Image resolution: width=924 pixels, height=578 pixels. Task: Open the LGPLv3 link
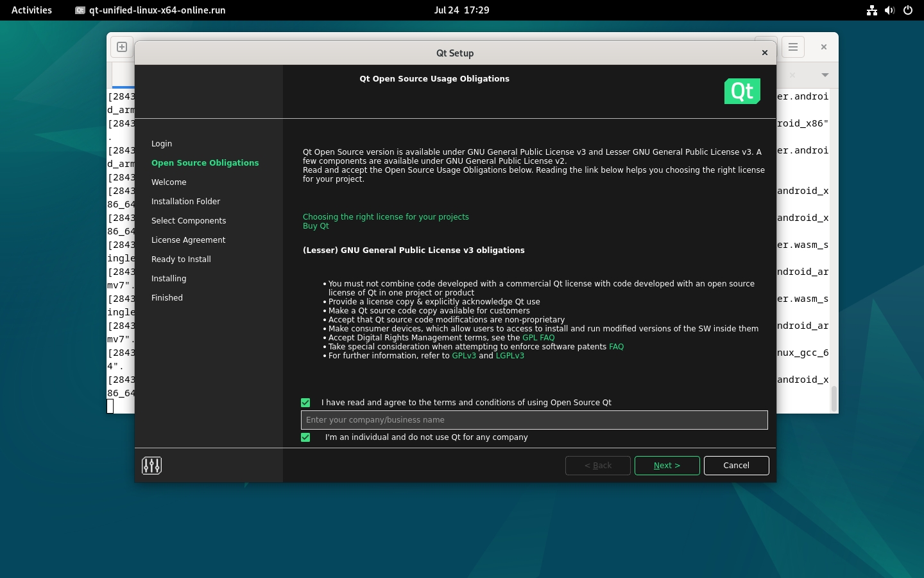point(510,356)
